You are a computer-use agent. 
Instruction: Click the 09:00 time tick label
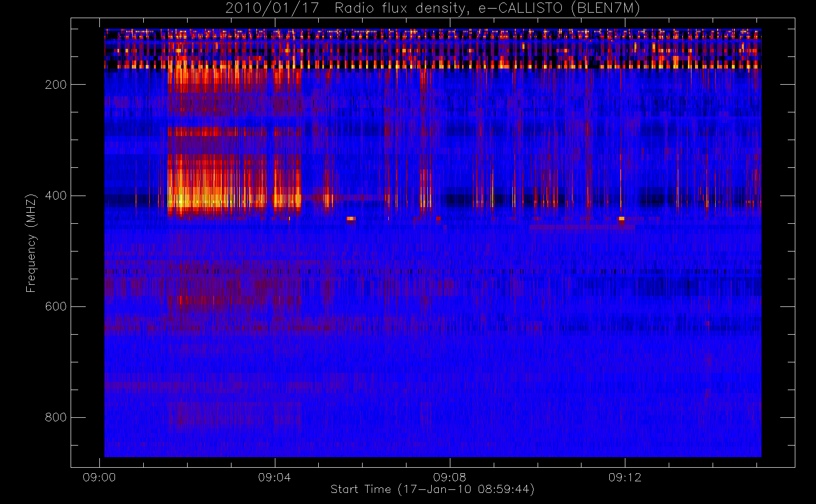99,477
